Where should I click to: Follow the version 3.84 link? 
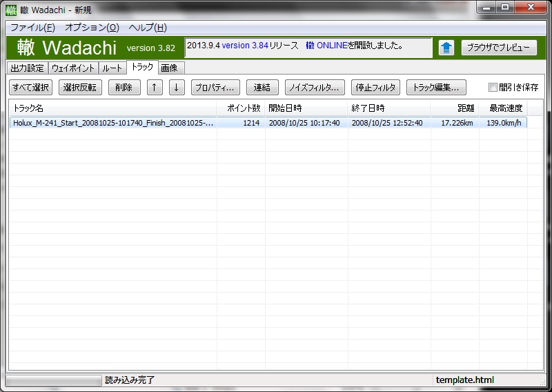245,46
